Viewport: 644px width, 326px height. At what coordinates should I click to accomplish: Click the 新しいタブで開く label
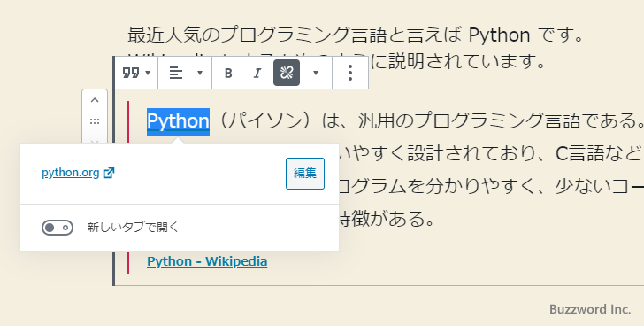(133, 227)
